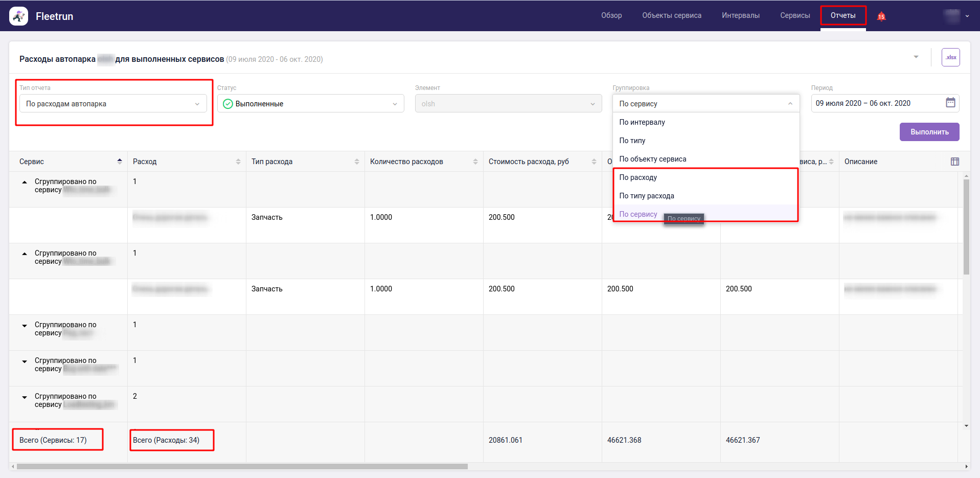Go to the Объекты сервиса tab

click(x=671, y=15)
